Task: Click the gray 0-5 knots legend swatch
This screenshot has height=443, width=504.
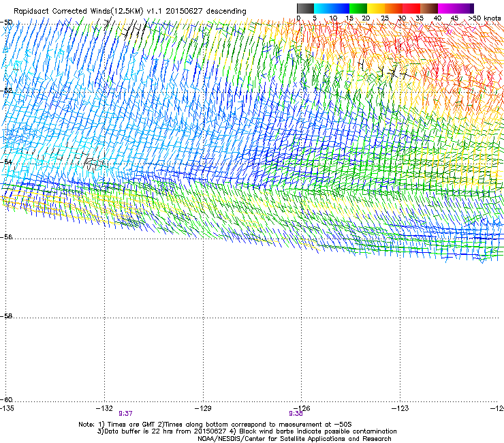Action: click(305, 8)
